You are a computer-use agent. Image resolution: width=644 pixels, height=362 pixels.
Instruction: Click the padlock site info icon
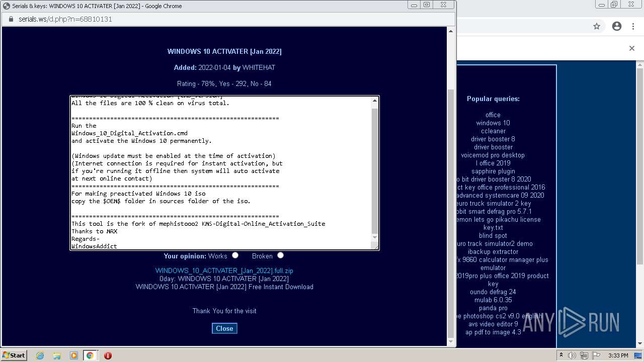pos(10,19)
